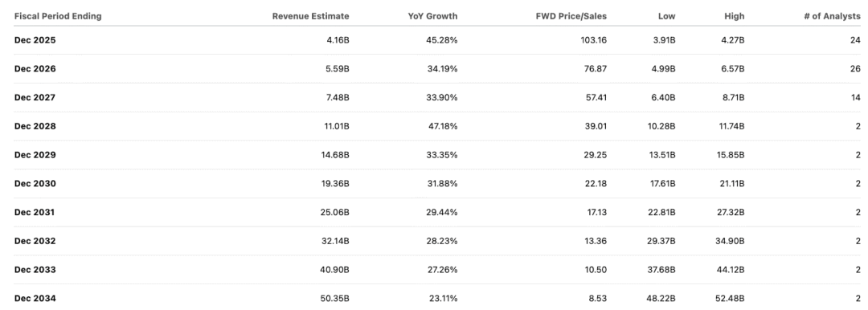Click the Fiscal Period Ending column header
Image resolution: width=868 pixels, height=310 pixels.
tap(58, 16)
